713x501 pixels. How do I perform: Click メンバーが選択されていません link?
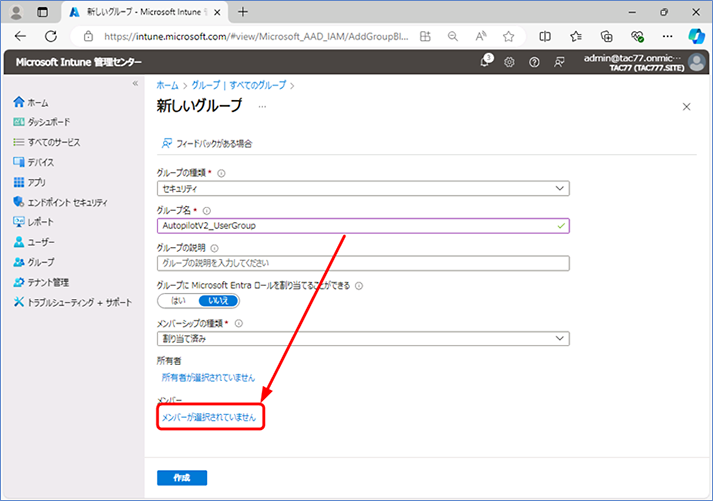tap(209, 417)
